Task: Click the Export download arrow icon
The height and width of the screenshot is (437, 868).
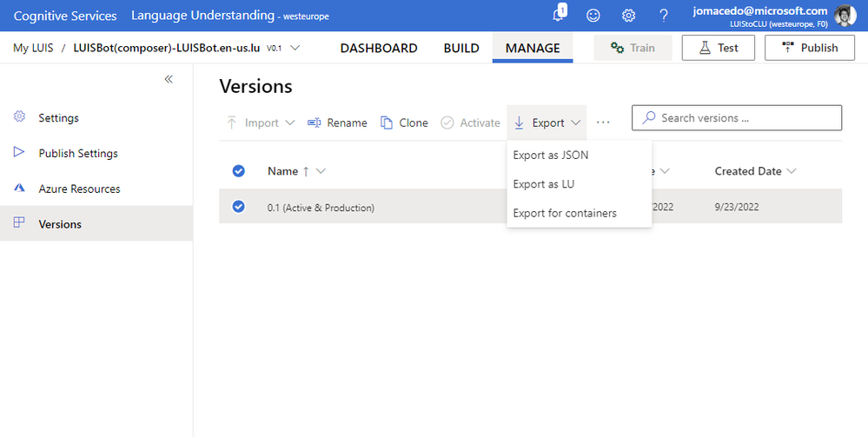Action: 519,123
